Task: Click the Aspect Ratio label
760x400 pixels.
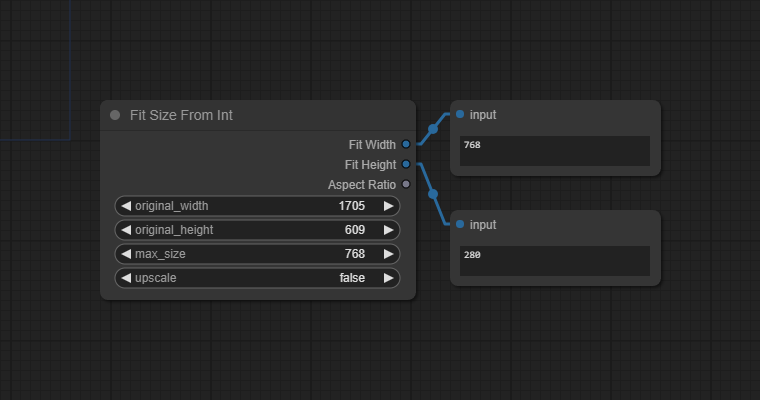Action: click(362, 185)
